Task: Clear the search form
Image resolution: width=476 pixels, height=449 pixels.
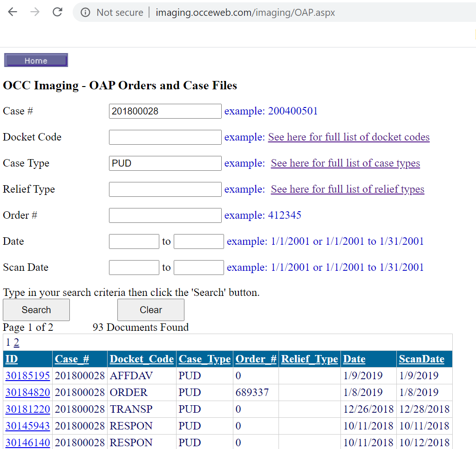Action: [x=150, y=310]
